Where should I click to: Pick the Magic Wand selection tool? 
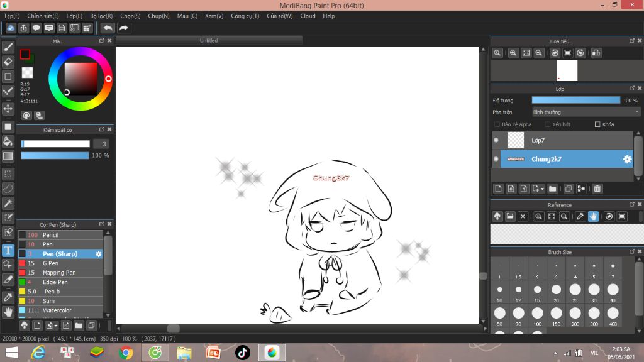(8, 203)
